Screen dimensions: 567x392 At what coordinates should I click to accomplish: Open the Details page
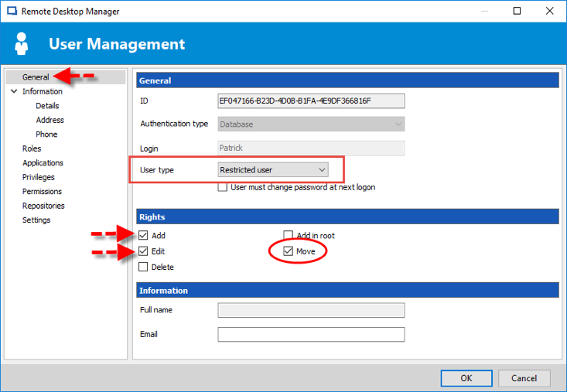pos(47,106)
